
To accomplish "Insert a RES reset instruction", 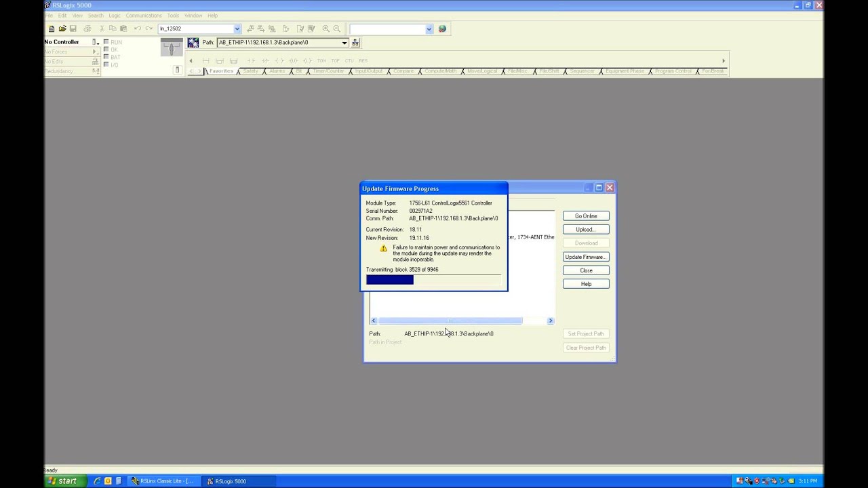I will click(x=363, y=61).
